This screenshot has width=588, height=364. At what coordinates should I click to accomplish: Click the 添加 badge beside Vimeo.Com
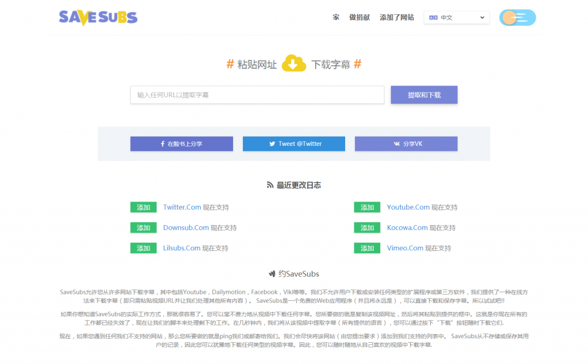point(367,248)
